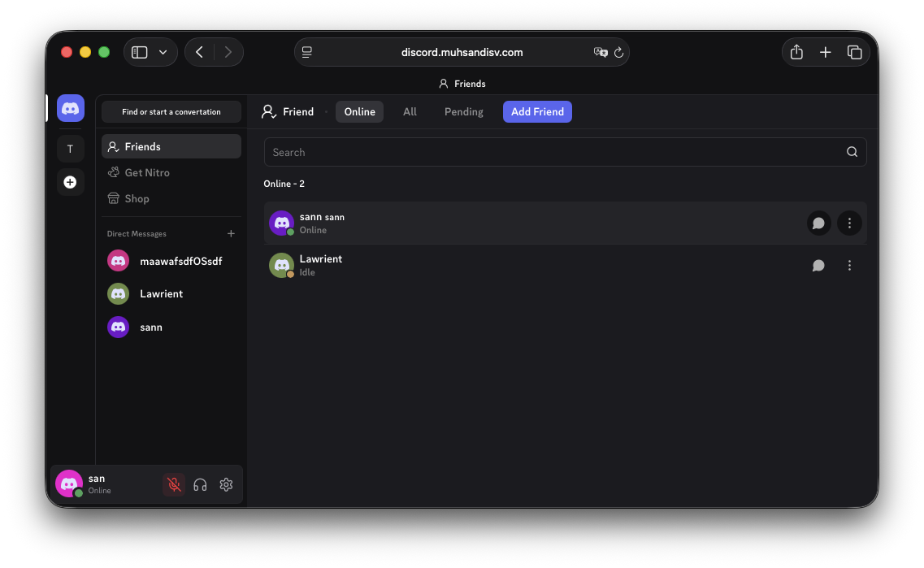The image size is (924, 568).
Task: Switch to the All friends tab
Action: click(410, 111)
